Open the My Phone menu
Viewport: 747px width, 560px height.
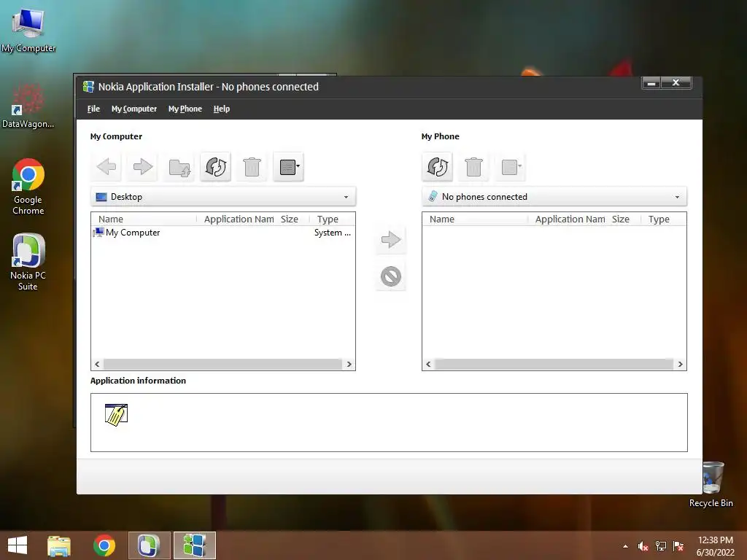[185, 109]
